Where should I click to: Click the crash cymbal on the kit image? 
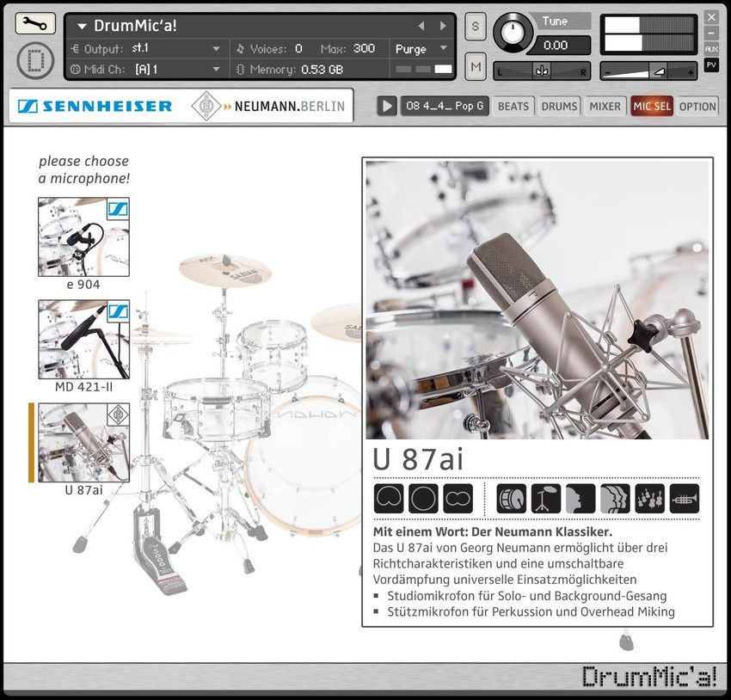(x=225, y=270)
